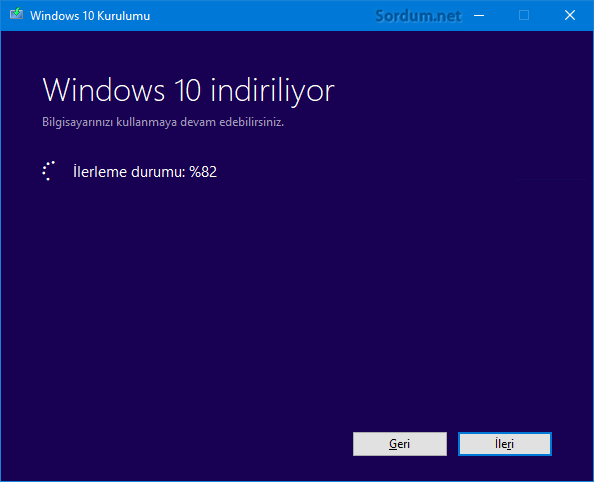Click the spinning progress indicator dots

[x=49, y=171]
